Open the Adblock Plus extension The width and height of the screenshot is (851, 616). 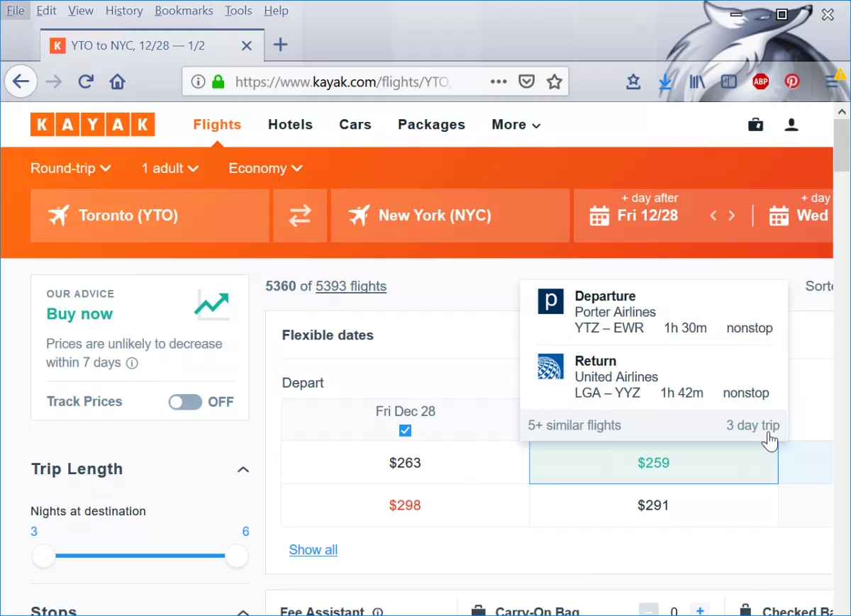click(x=760, y=82)
